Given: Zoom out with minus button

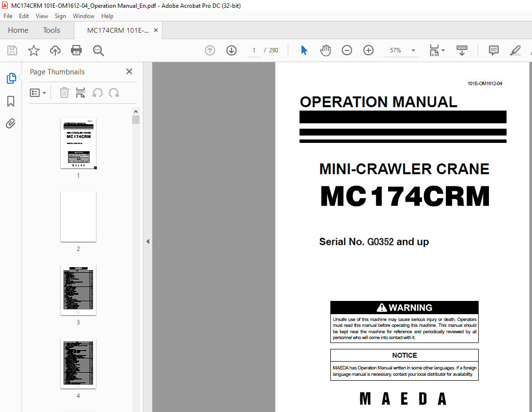Looking at the screenshot, I should 347,50.
